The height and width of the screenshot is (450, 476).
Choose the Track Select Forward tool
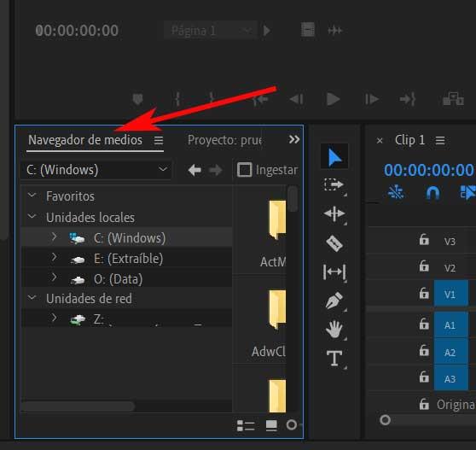point(334,184)
